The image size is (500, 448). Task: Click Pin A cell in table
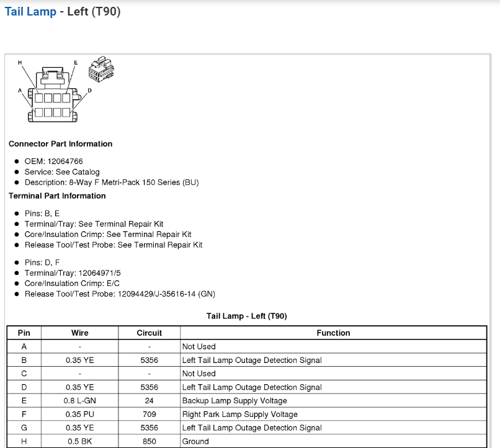24,347
